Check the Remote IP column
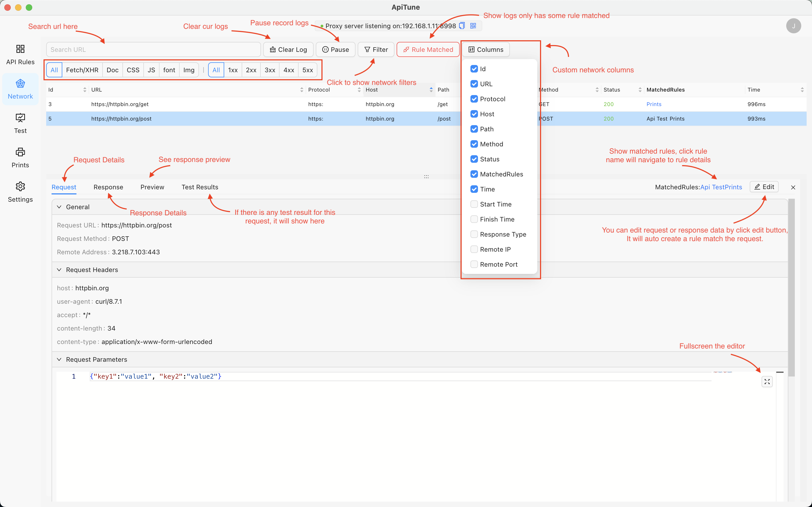Screen dimensions: 812x507 pyautogui.click(x=474, y=249)
